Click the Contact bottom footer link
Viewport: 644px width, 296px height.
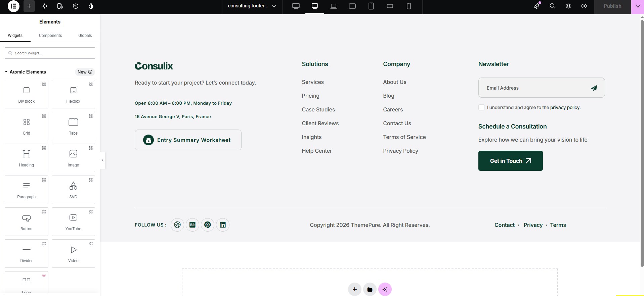505,225
